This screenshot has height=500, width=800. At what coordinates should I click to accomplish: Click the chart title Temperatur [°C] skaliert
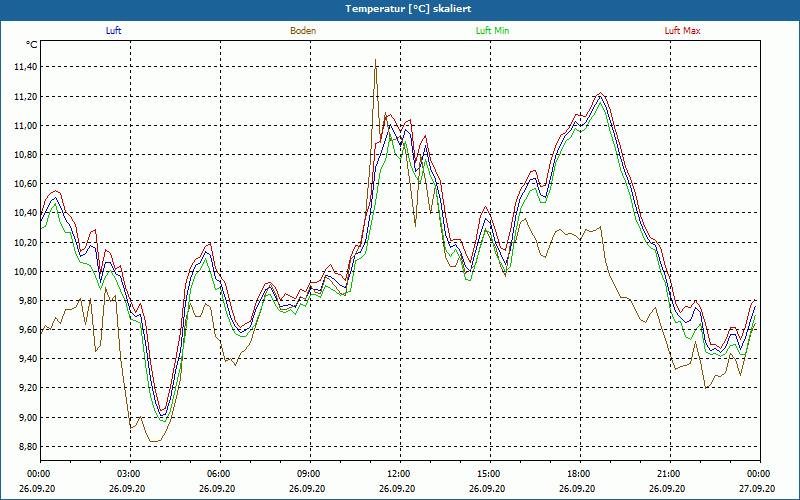point(408,9)
